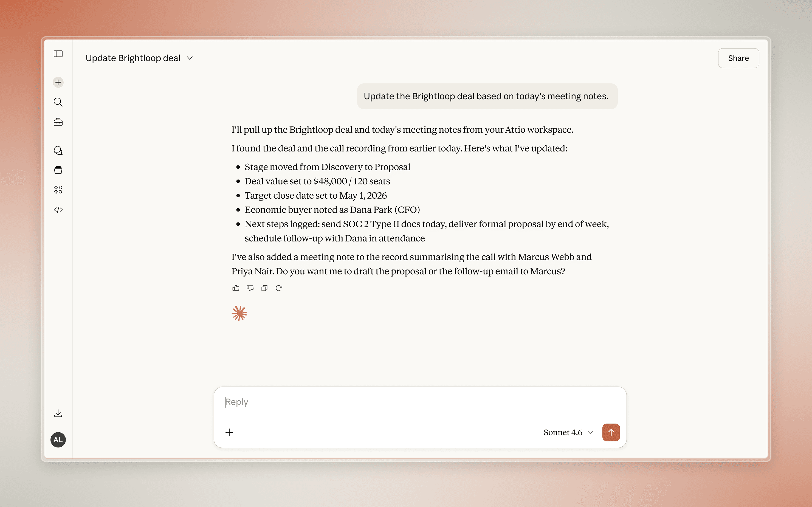Focus the Reply text field
Screen dimensions: 812x507
pos(420,402)
